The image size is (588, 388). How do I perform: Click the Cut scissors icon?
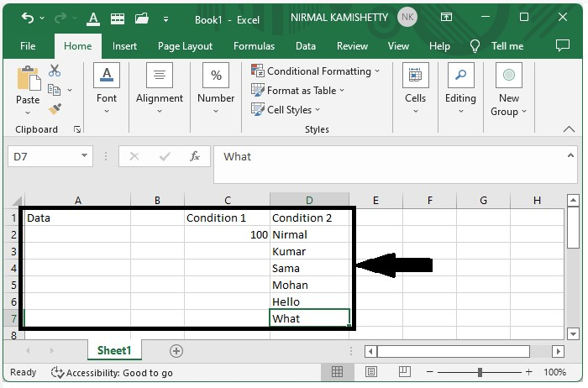tap(55, 71)
